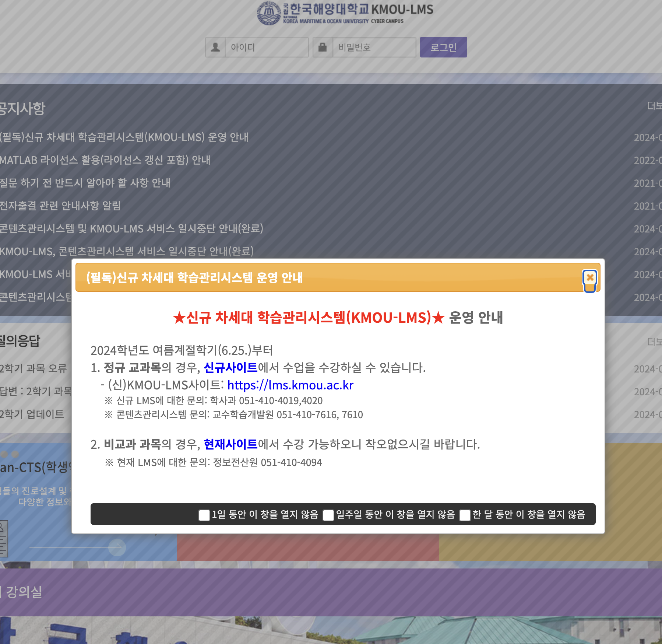The width and height of the screenshot is (662, 644).
Task: Check '한 달 동안 이 창을 열지 않음'
Action: 465,515
